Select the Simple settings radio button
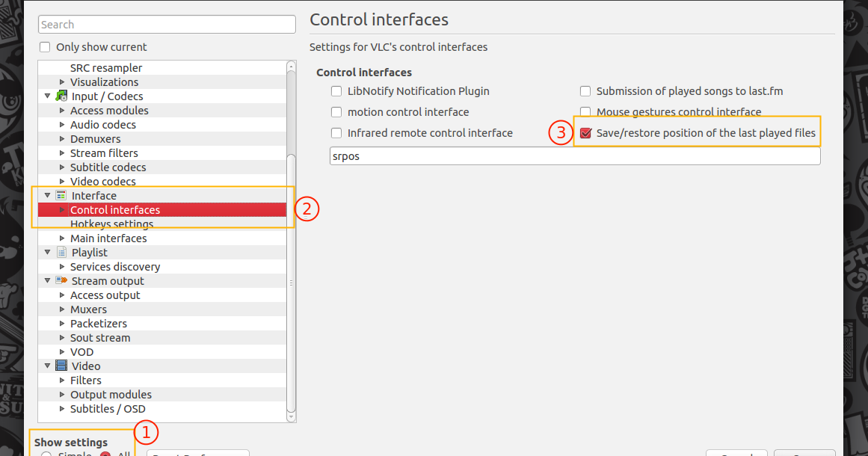868x456 pixels. 47,453
